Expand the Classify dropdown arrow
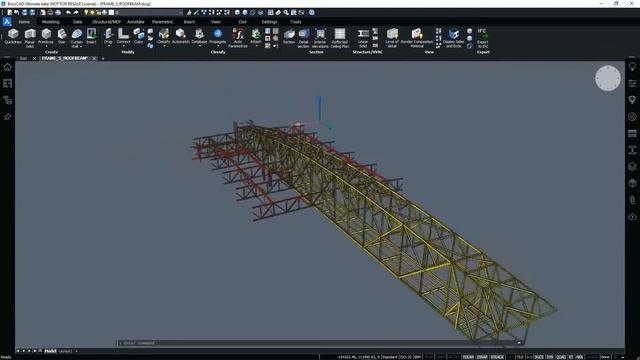 164,46
